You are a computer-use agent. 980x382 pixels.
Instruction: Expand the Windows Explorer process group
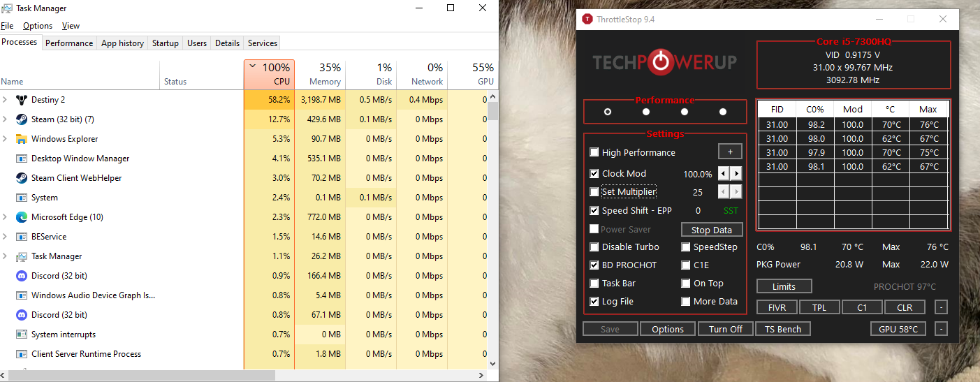coord(6,139)
